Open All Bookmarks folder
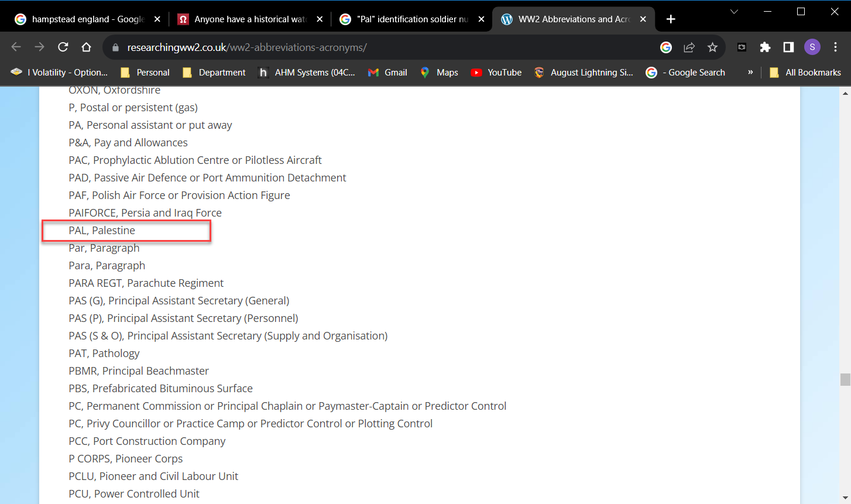Screen dimensions: 851x504 805,73
